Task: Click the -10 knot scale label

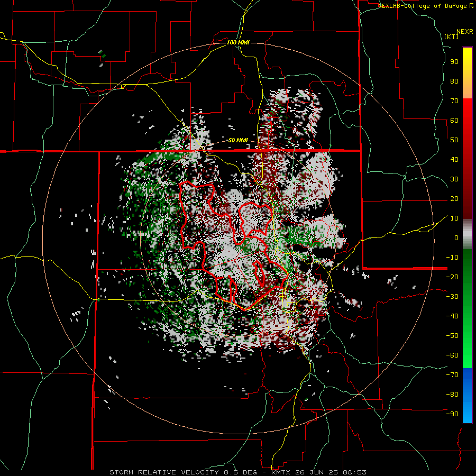Action: coord(452,258)
